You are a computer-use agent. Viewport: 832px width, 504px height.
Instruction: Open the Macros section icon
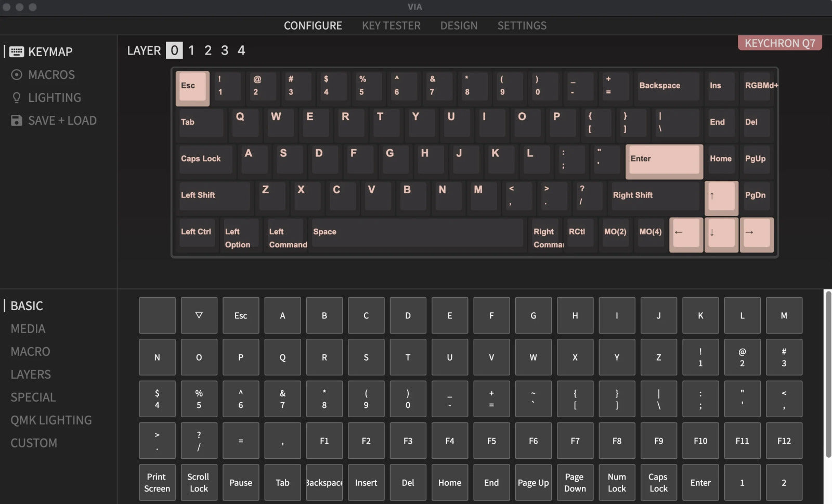pyautogui.click(x=17, y=75)
